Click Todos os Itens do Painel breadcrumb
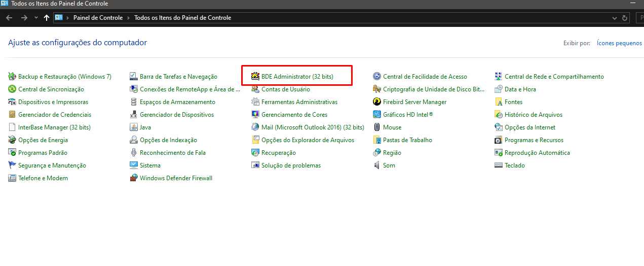Image resolution: width=644 pixels, height=266 pixels. coord(182,18)
